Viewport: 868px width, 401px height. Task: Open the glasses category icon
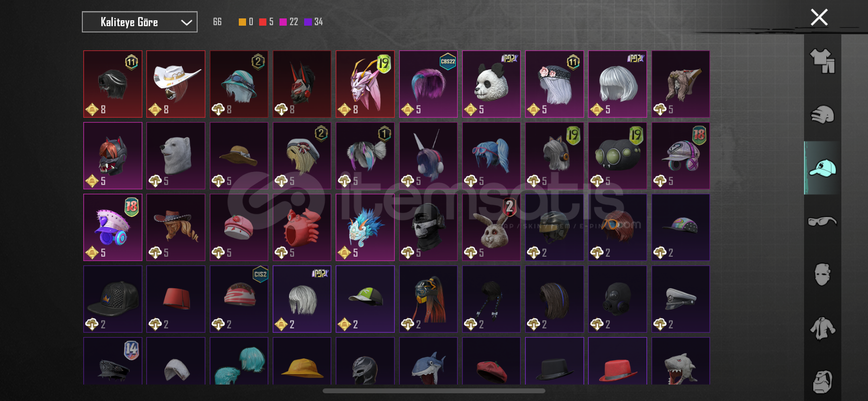tap(822, 221)
